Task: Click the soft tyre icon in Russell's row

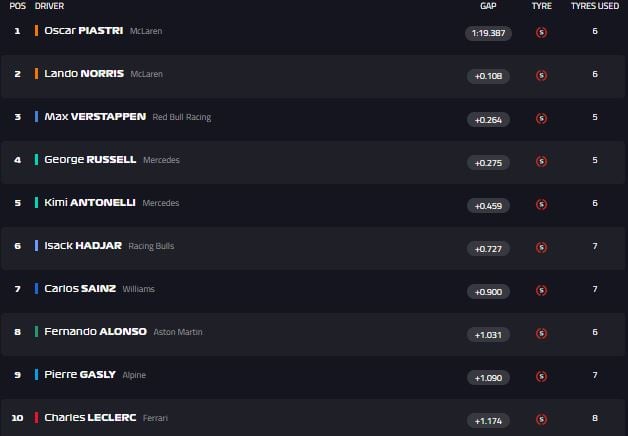Action: coord(541,161)
